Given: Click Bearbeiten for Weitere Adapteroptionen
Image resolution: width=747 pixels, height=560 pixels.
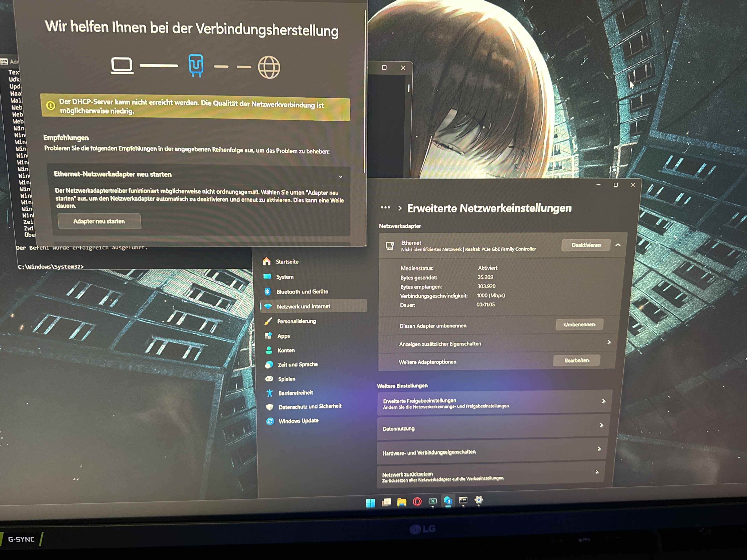Looking at the screenshot, I should (576, 360).
